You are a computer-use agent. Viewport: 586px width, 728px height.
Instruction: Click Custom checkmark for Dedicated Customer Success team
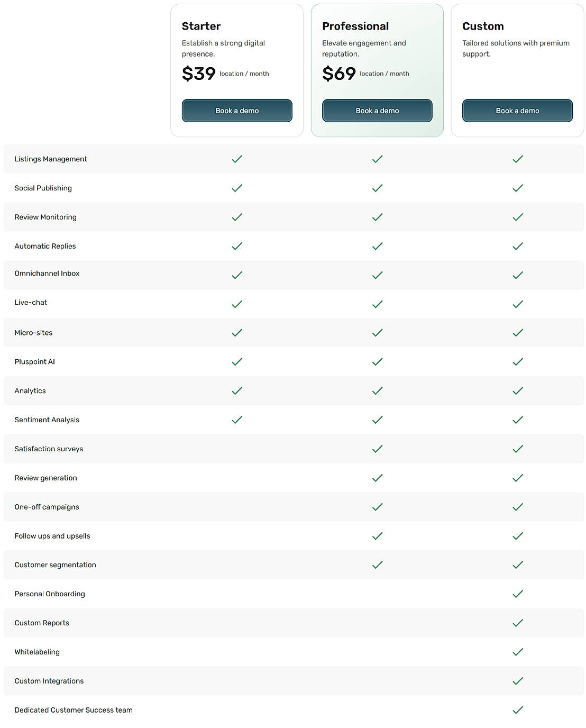click(518, 710)
